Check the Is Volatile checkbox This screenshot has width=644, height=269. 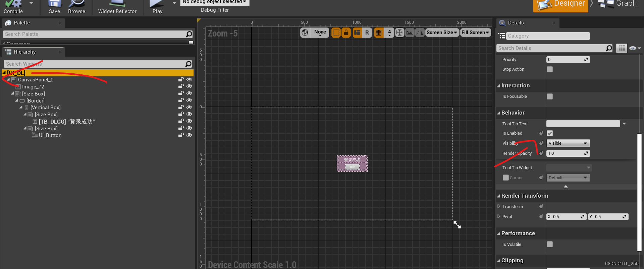point(550,244)
